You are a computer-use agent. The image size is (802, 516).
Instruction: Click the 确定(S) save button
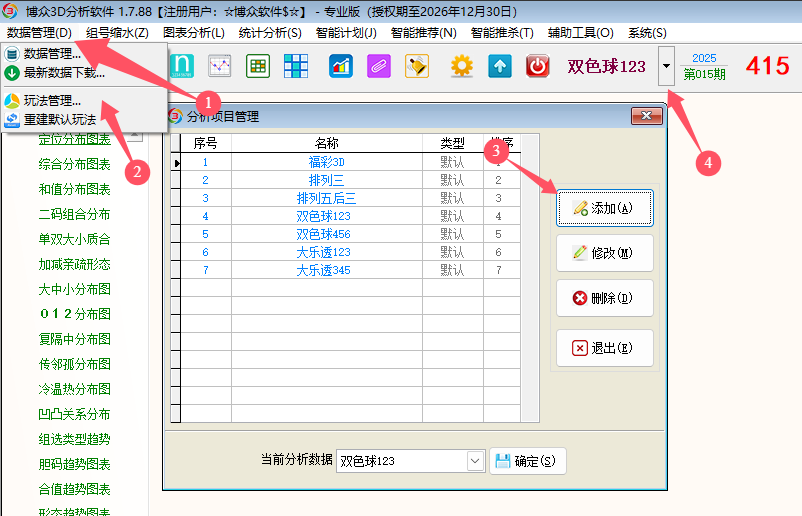coord(528,461)
